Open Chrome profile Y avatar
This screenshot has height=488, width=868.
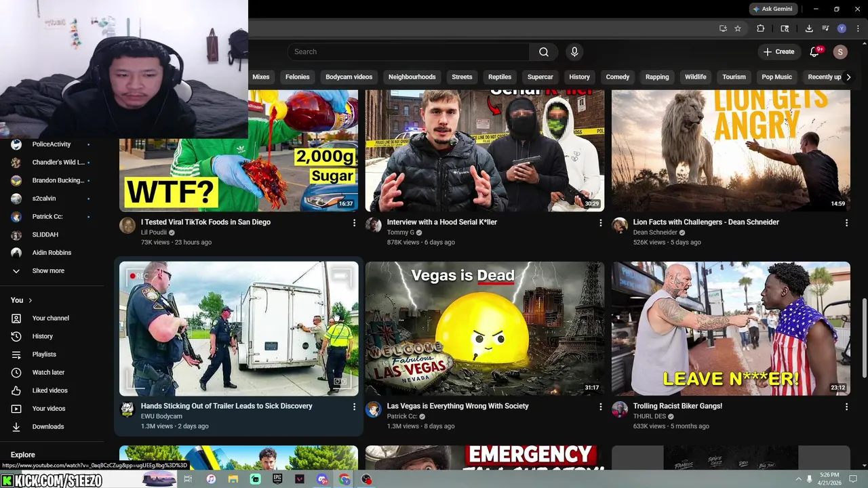[842, 28]
